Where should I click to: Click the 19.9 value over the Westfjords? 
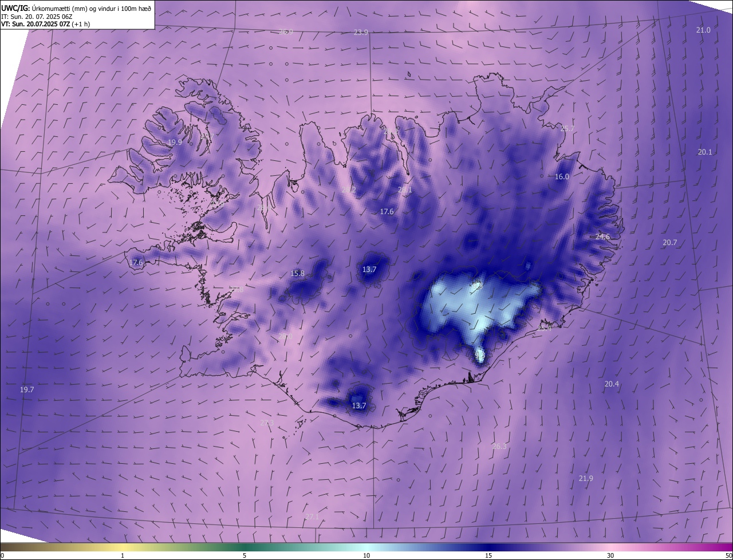pyautogui.click(x=175, y=142)
